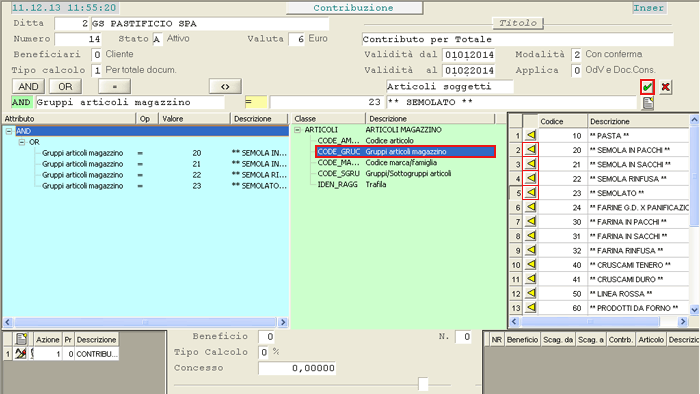Click the new-row document icon in Azione table header
Viewport: 700px width, 394px height.
[x=21, y=339]
